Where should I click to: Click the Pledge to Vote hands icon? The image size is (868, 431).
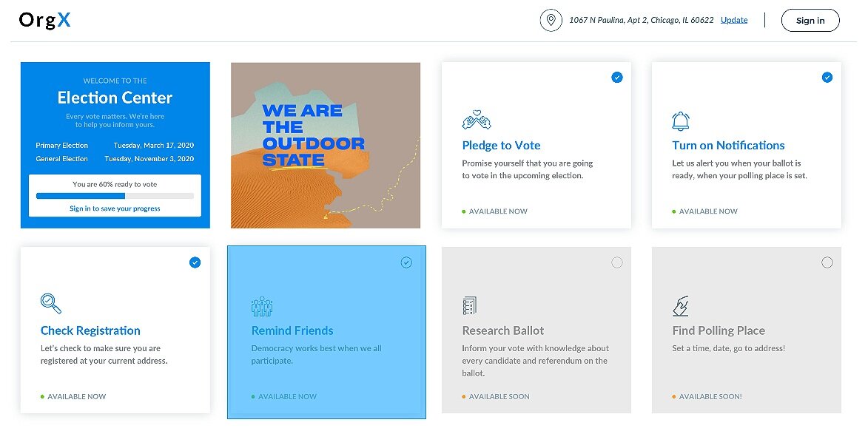pos(476,120)
